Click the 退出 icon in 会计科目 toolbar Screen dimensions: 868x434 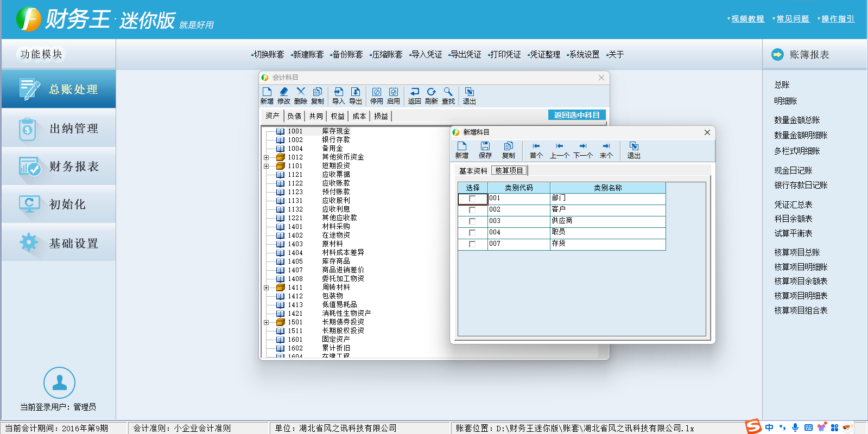[x=470, y=95]
